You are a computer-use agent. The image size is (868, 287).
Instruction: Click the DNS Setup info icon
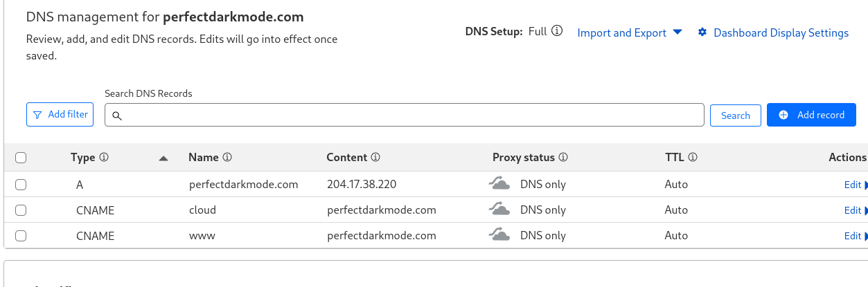557,32
